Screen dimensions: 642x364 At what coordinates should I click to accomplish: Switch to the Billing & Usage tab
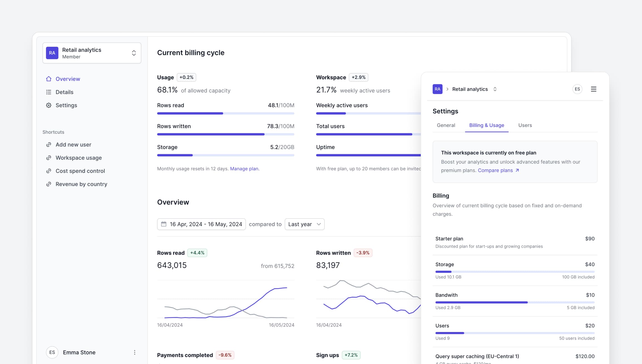486,125
